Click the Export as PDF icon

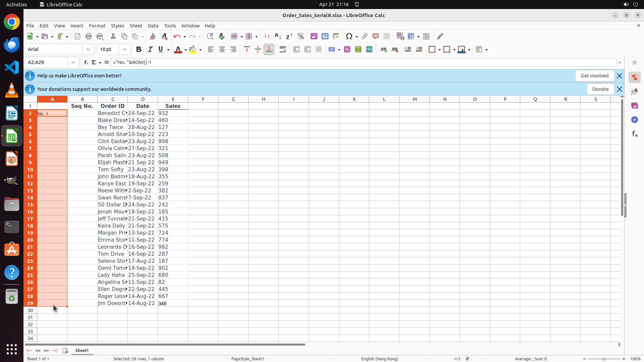pyautogui.click(x=77, y=36)
